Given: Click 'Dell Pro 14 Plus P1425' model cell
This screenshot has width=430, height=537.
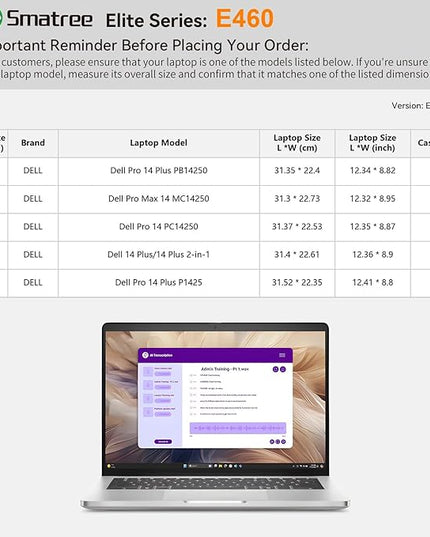Looking at the screenshot, I should point(159,283).
